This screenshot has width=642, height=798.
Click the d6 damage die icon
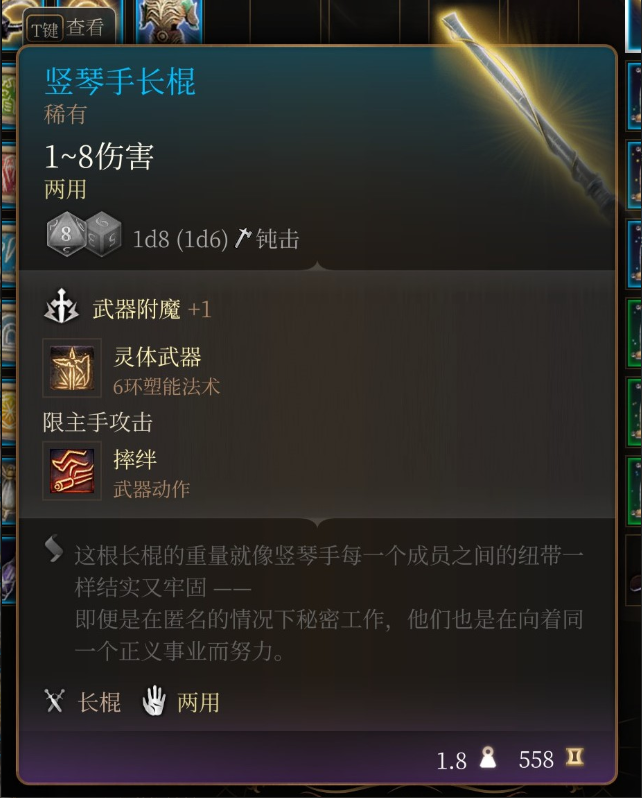[x=104, y=234]
